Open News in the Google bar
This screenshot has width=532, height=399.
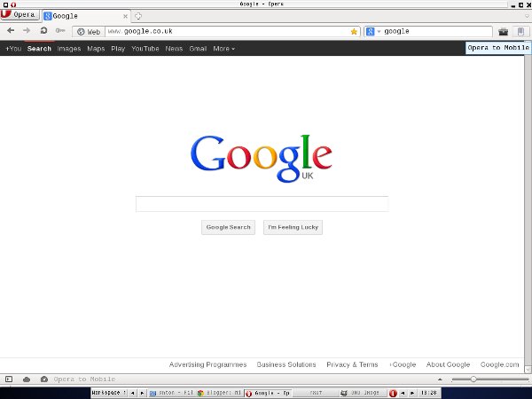point(174,49)
